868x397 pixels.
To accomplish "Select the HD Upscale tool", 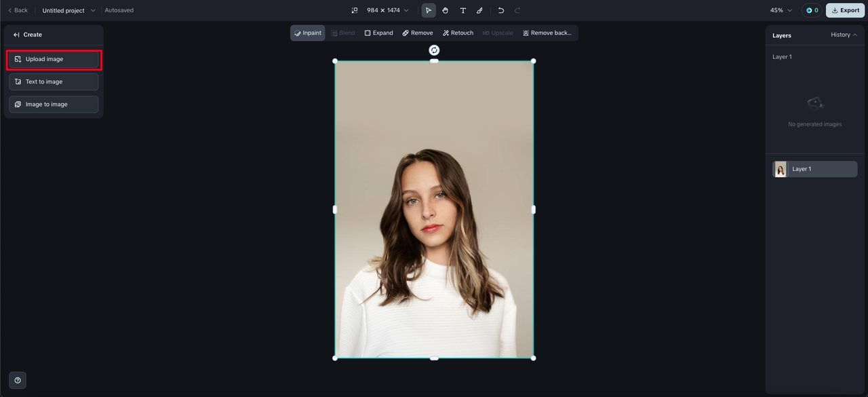I will (x=498, y=33).
